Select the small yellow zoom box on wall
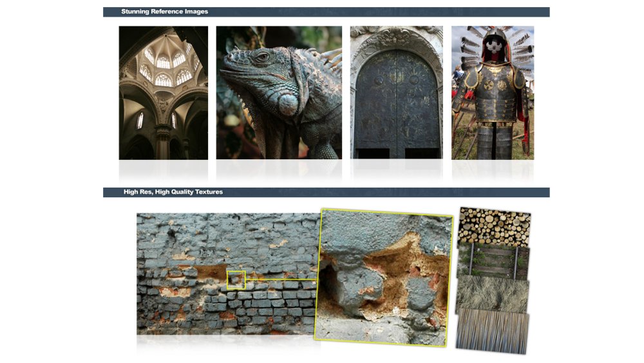The width and height of the screenshot is (644, 363). 236,280
